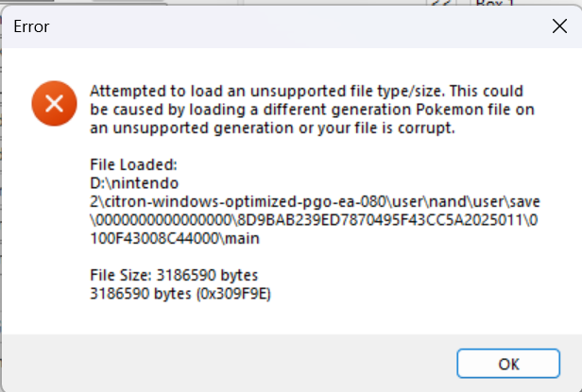Image resolution: width=582 pixels, height=392 pixels.
Task: Click the red error icon
Action: pos(51,103)
